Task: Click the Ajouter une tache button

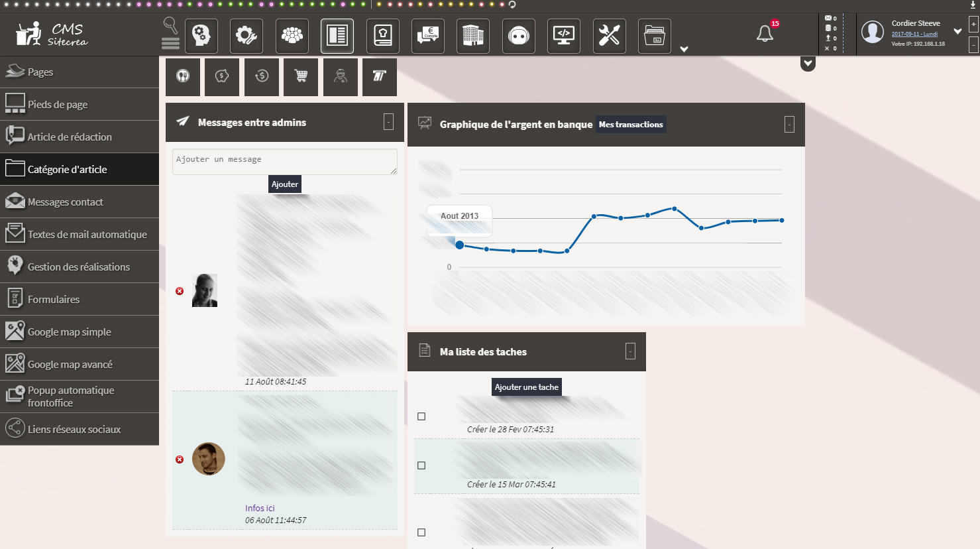Action: 527,387
